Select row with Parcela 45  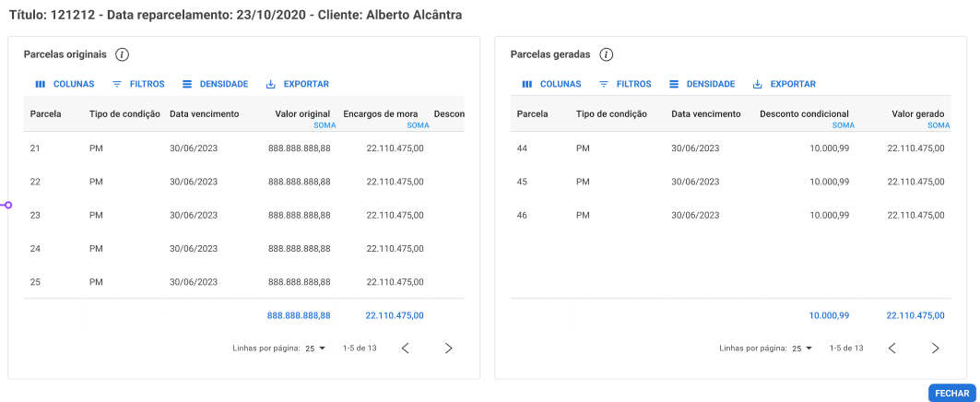pyautogui.click(x=731, y=182)
